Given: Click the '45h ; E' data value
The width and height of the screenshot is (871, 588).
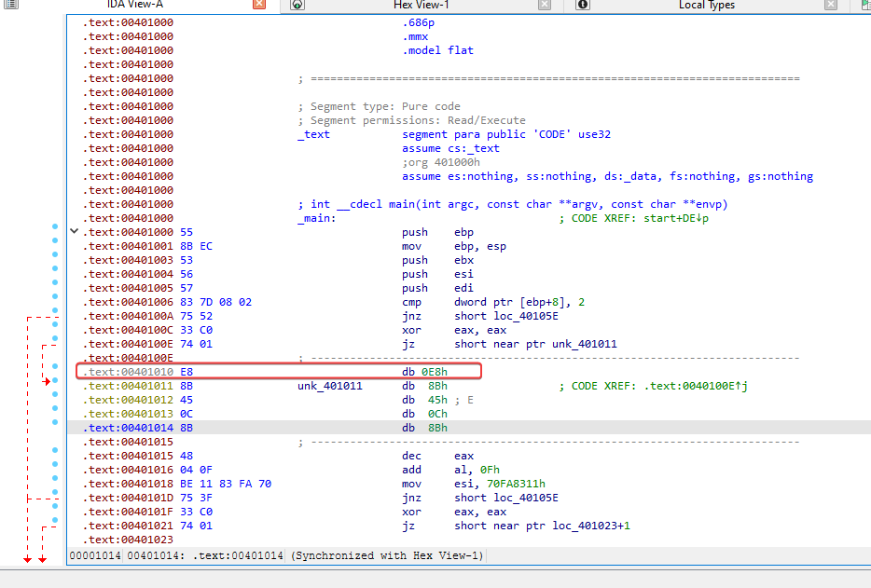Looking at the screenshot, I should pyautogui.click(x=450, y=400).
